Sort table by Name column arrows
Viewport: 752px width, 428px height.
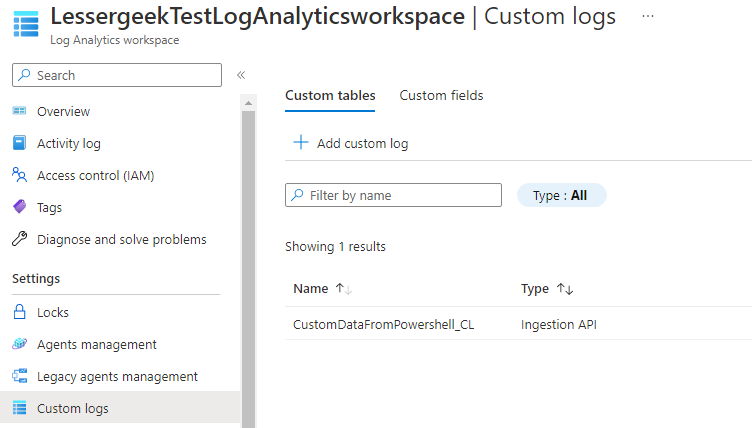point(344,288)
